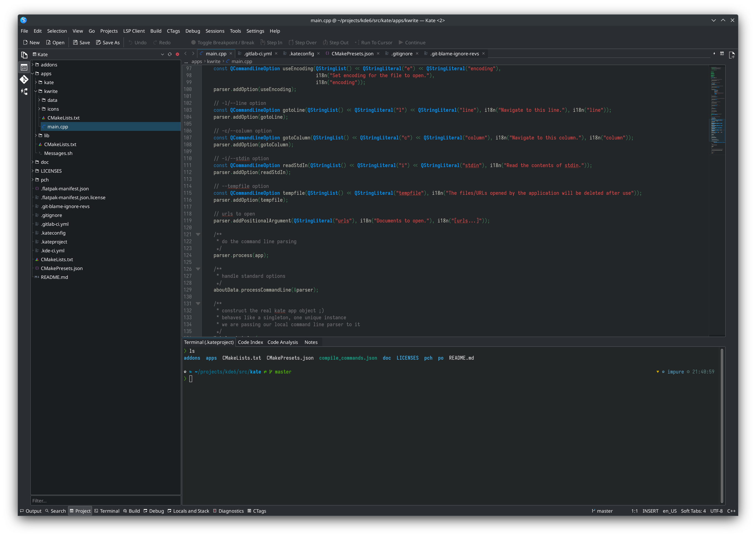Screen dimensions: 756x537
Task: Toggle the Locals and Stack view
Action: (188, 511)
